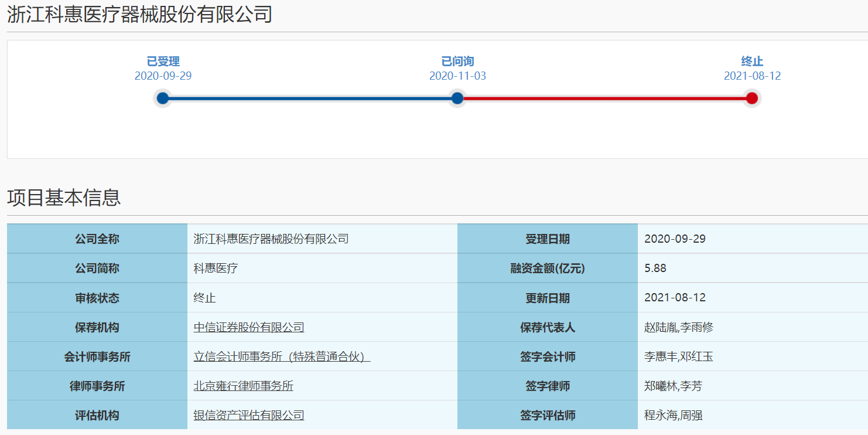Image resolution: width=868 pixels, height=435 pixels.
Task: Click the 签字律师 header cell
Action: tap(548, 386)
